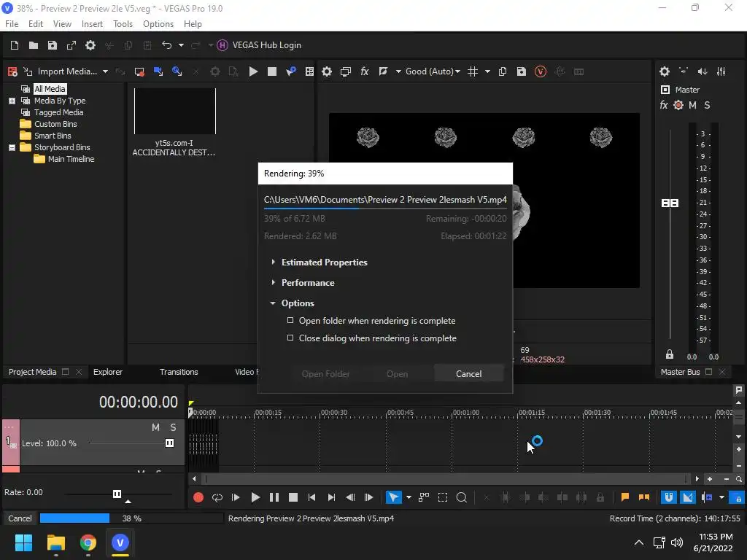Switch to Explorer tab

(x=108, y=372)
